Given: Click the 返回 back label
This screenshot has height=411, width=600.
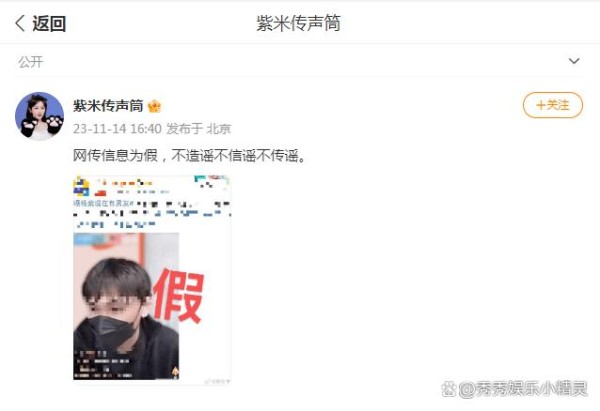Looking at the screenshot, I should [x=49, y=23].
